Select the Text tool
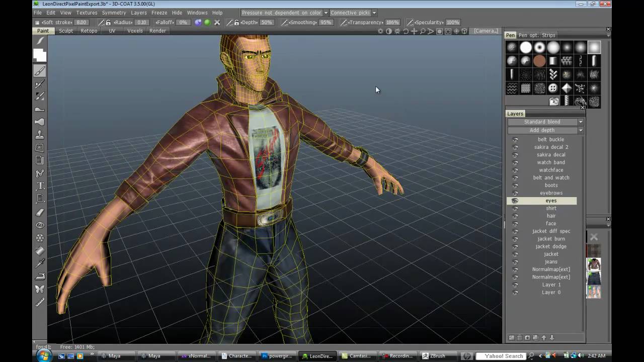 pos(40,186)
